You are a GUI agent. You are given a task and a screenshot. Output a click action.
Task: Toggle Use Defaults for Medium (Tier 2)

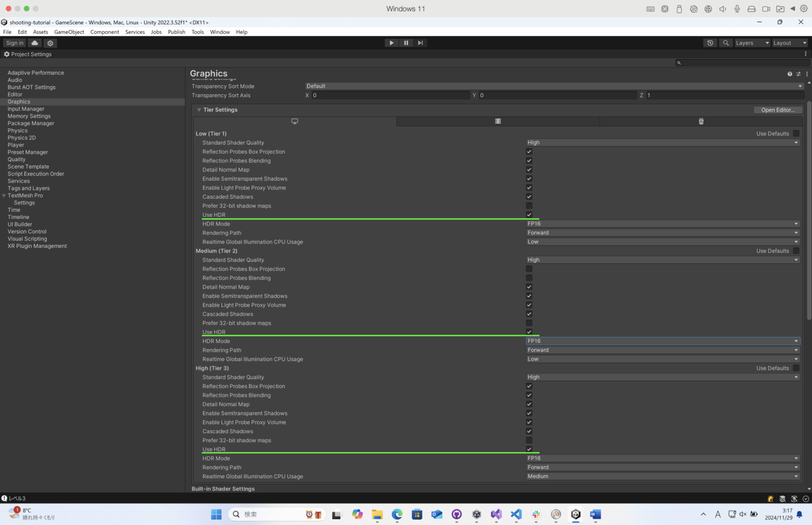pyautogui.click(x=796, y=251)
